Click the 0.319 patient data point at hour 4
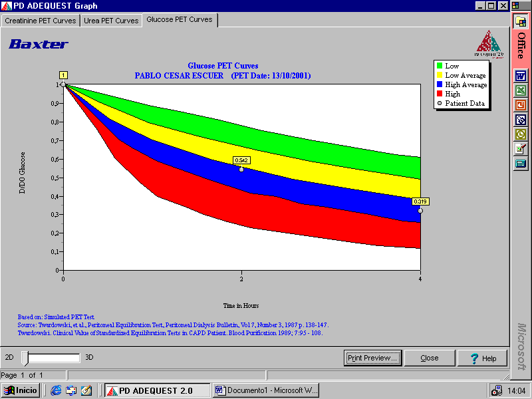Screen dimensions: 532x399 point(420,211)
